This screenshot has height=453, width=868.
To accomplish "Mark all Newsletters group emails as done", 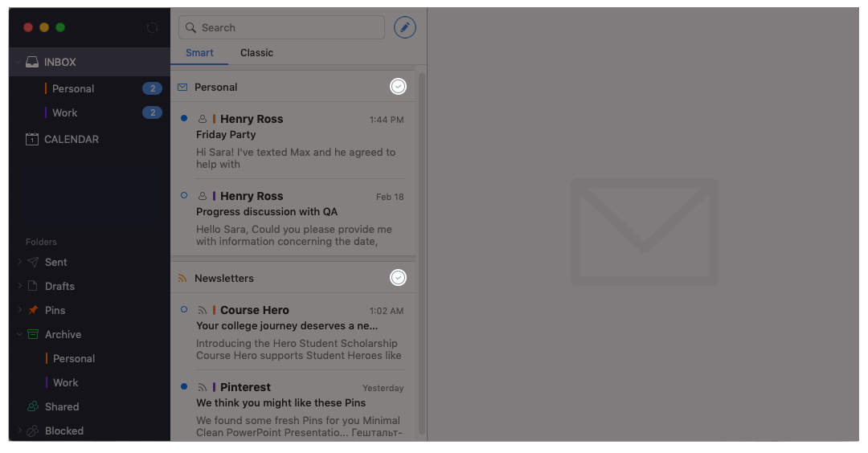I will tap(398, 278).
